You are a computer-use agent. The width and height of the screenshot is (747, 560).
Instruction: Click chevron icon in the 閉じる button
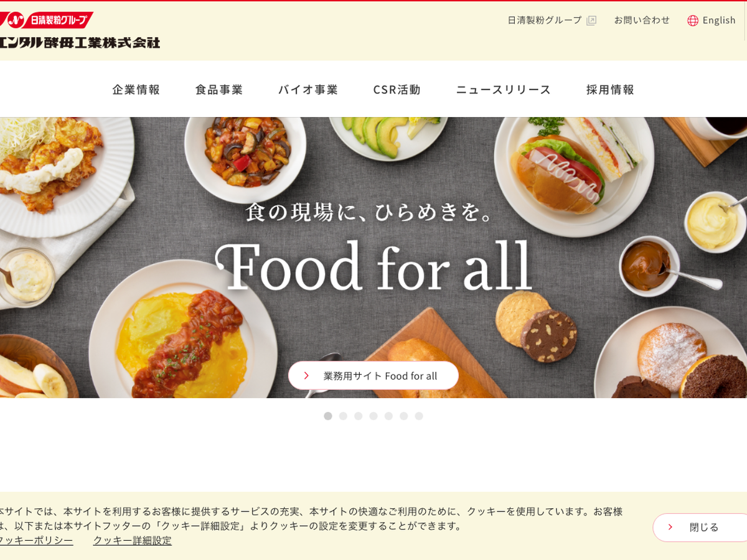(670, 527)
